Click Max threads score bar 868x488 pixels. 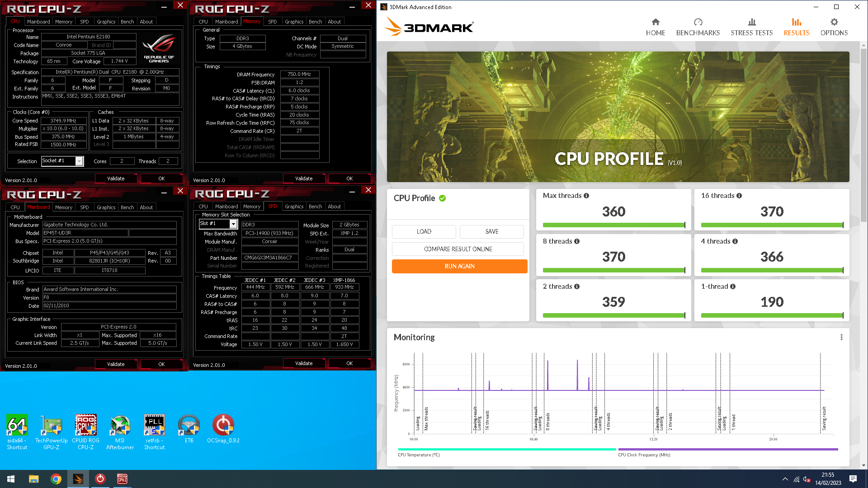[x=614, y=225]
